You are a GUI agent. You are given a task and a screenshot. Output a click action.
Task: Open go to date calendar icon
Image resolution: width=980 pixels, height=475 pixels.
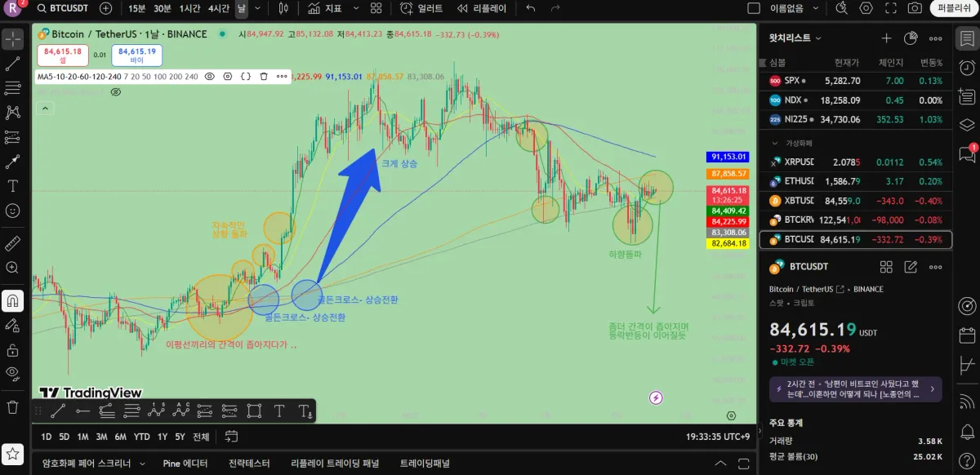tap(231, 437)
